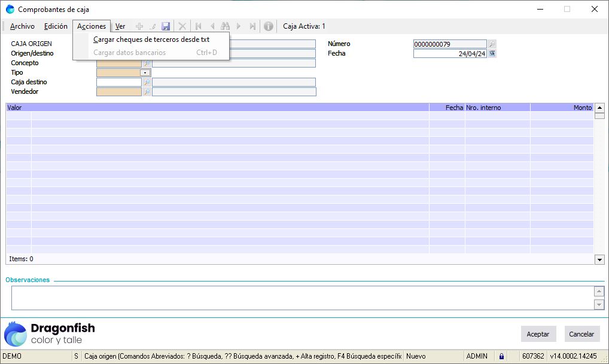Click the Fecha date field
Viewport: 609px width, 364px height.
(x=450, y=54)
